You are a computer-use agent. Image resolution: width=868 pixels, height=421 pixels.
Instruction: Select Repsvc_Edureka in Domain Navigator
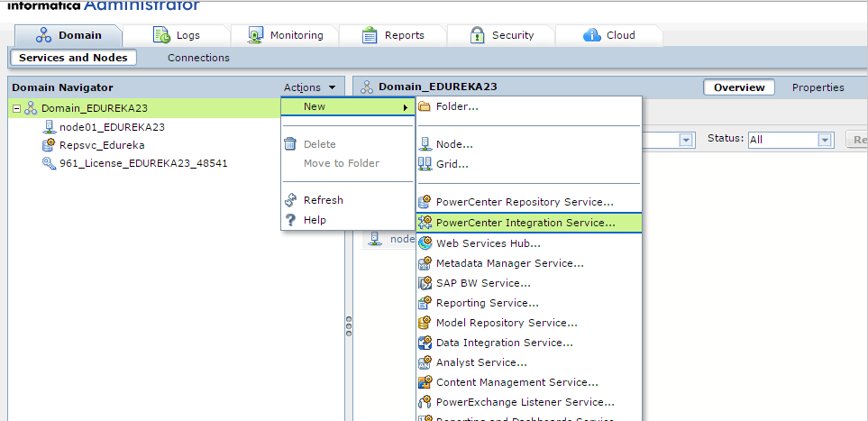[102, 145]
